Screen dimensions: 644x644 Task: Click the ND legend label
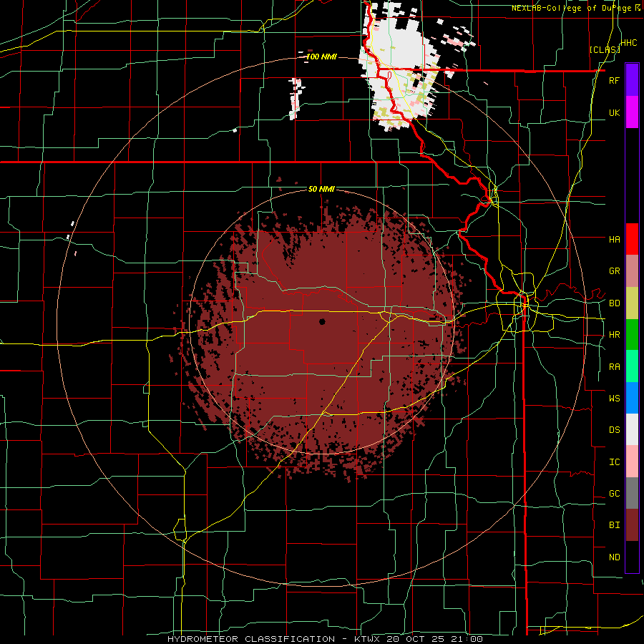coord(614,557)
